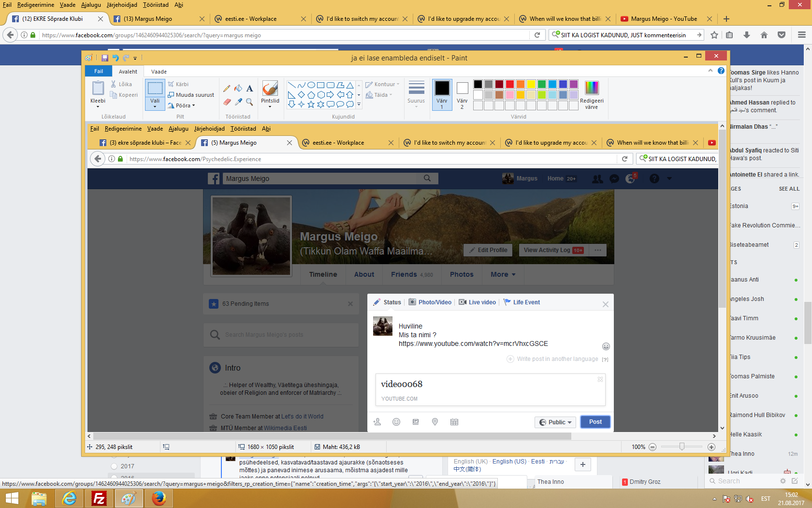Open Muuda suurust resize dialog

coord(191,95)
